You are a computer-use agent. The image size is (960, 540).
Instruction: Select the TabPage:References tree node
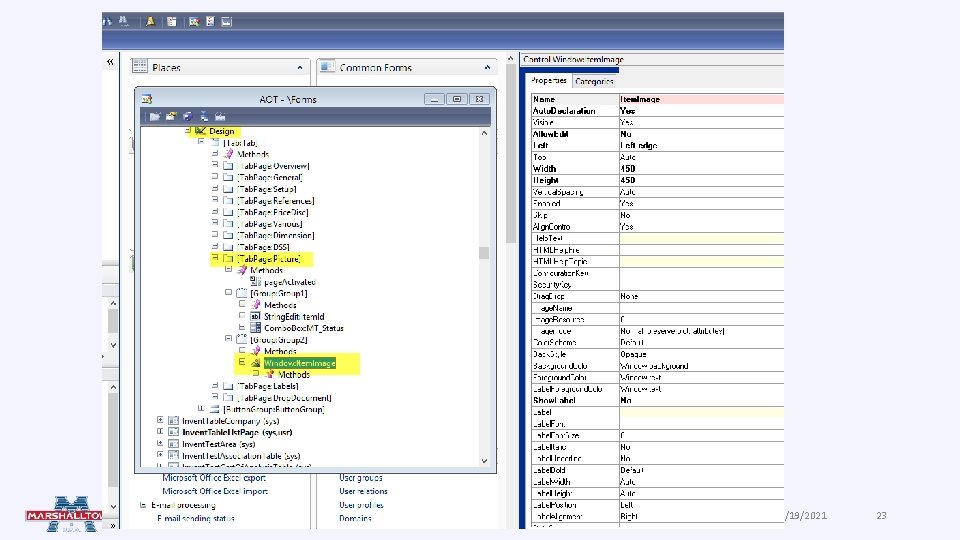276,201
